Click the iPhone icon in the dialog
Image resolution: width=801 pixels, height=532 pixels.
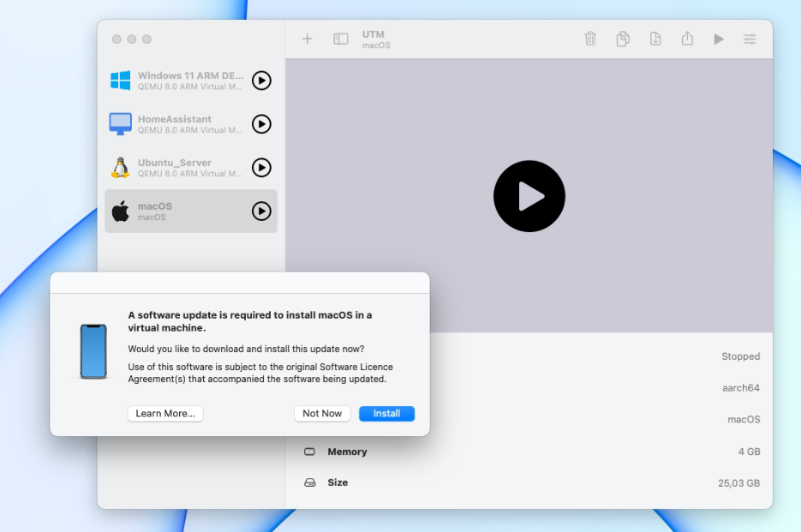tap(93, 351)
